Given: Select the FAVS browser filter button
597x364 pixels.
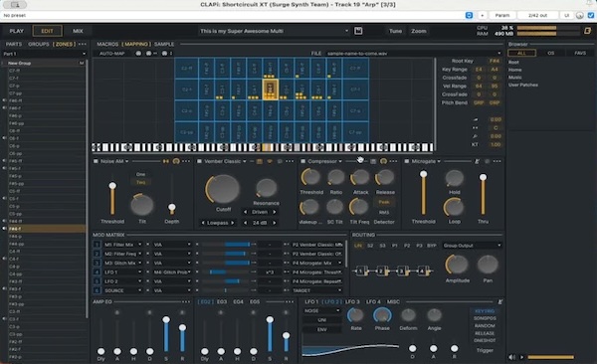Looking at the screenshot, I should pos(580,53).
